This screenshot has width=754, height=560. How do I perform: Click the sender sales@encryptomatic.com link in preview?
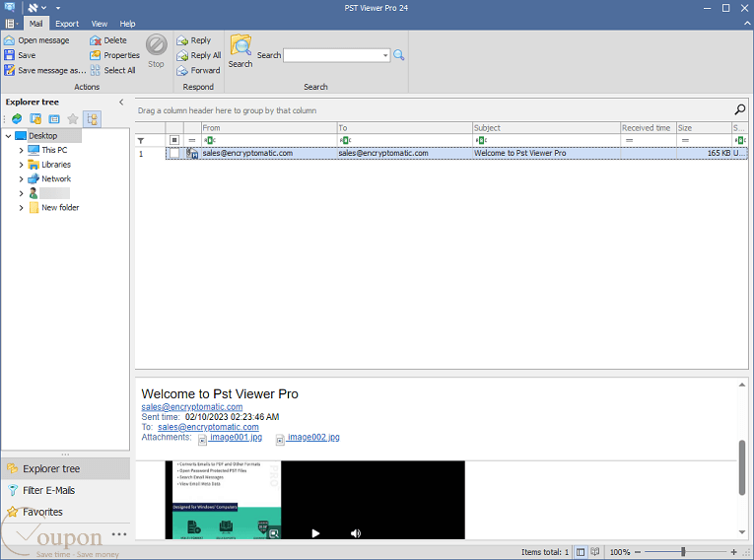[192, 407]
